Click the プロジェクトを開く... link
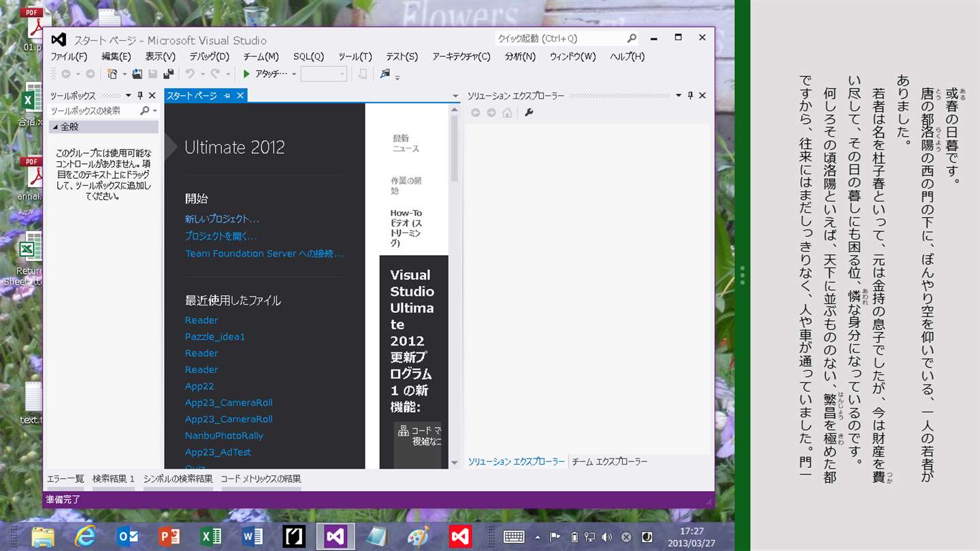The height and width of the screenshot is (551, 980). point(220,236)
